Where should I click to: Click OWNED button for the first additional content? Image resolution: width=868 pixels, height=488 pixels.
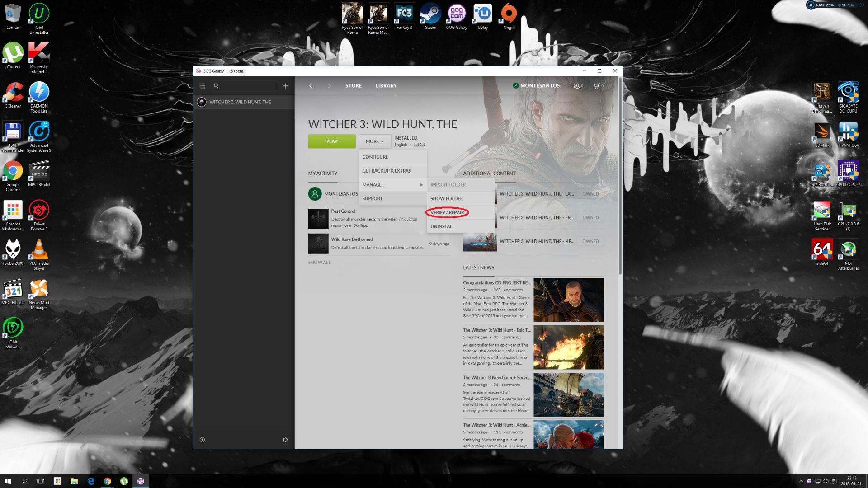click(590, 194)
